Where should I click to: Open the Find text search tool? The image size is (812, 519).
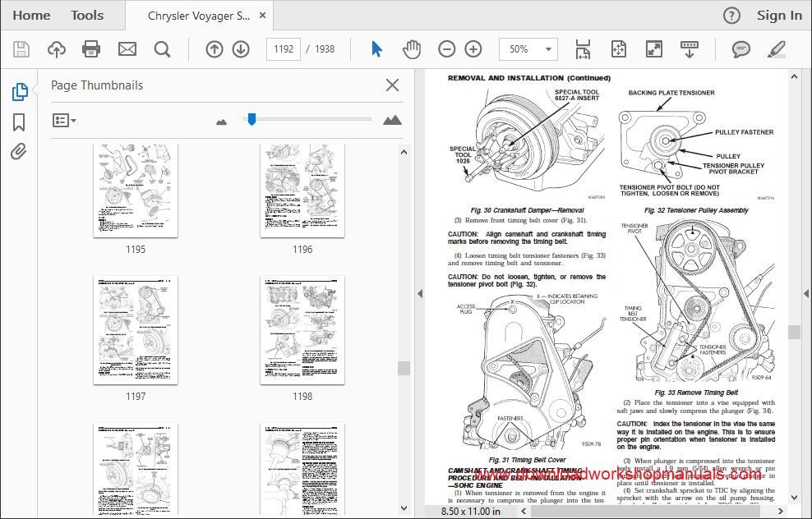tap(162, 49)
